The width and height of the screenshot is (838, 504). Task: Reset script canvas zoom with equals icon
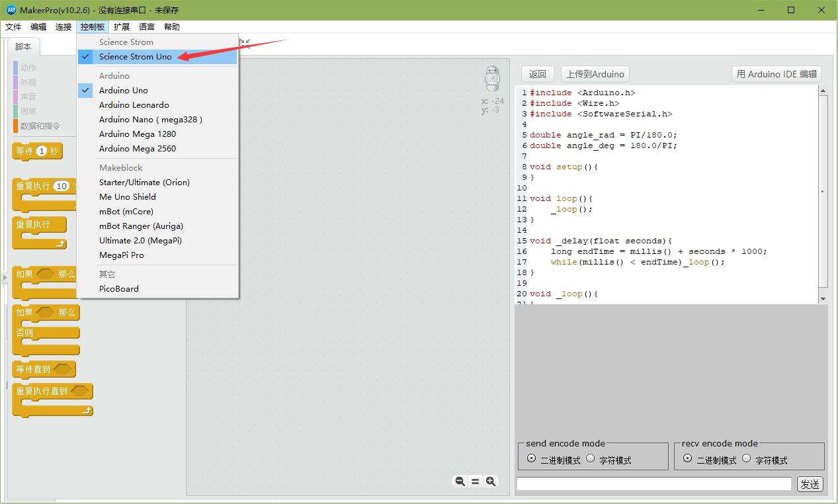(475, 482)
